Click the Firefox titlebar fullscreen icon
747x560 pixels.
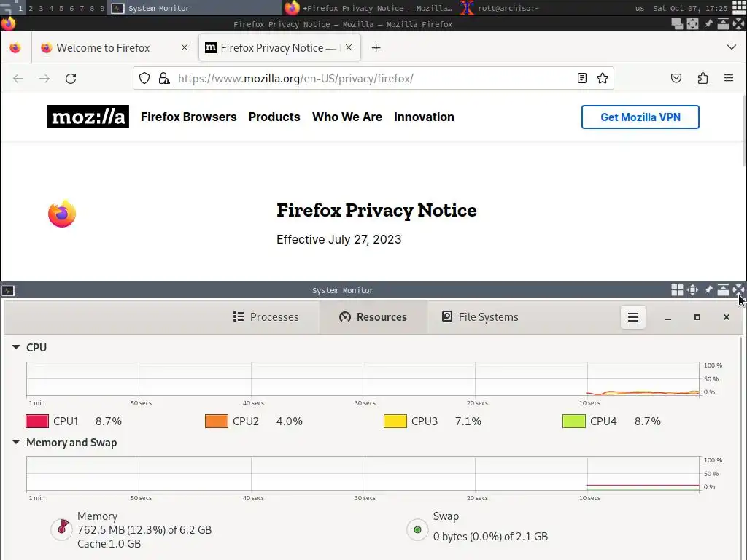tap(693, 24)
